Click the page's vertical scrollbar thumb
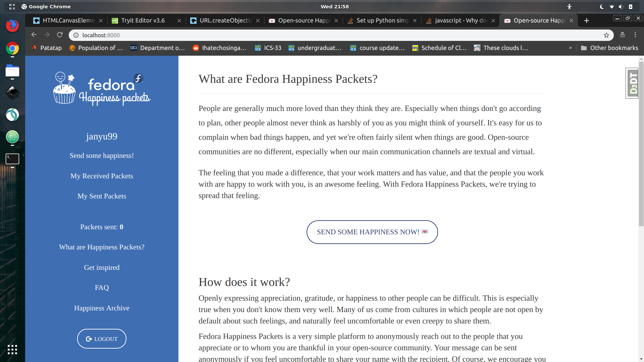The width and height of the screenshot is (644, 362). point(641,144)
